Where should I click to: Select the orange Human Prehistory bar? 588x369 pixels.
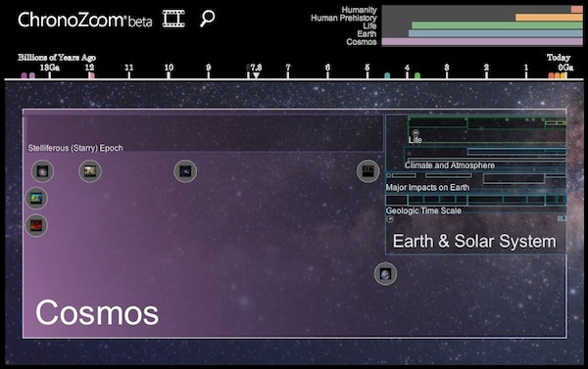coord(549,18)
